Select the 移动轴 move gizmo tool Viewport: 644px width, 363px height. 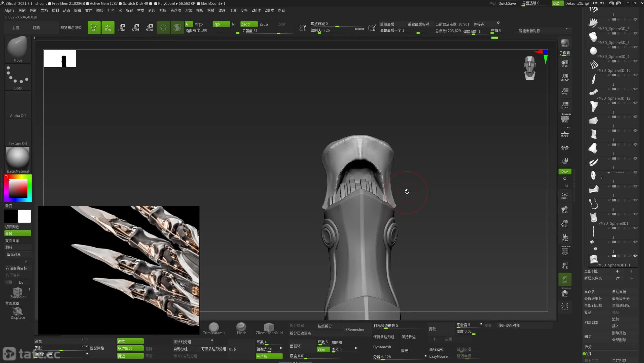coord(122,27)
